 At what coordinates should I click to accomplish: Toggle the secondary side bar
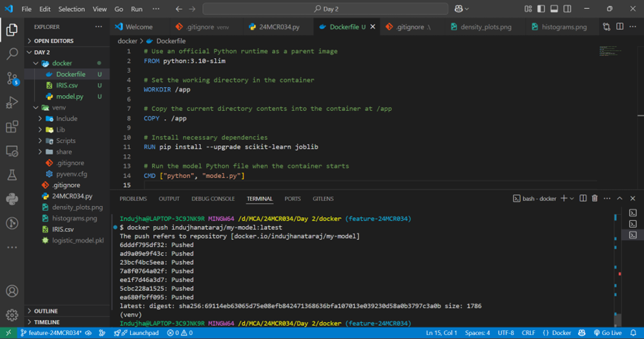(567, 9)
